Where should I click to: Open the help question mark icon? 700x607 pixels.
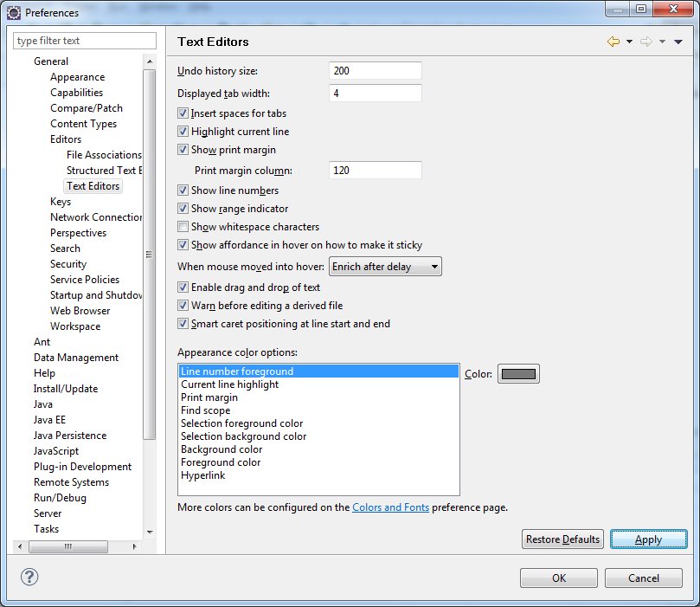pos(29,577)
